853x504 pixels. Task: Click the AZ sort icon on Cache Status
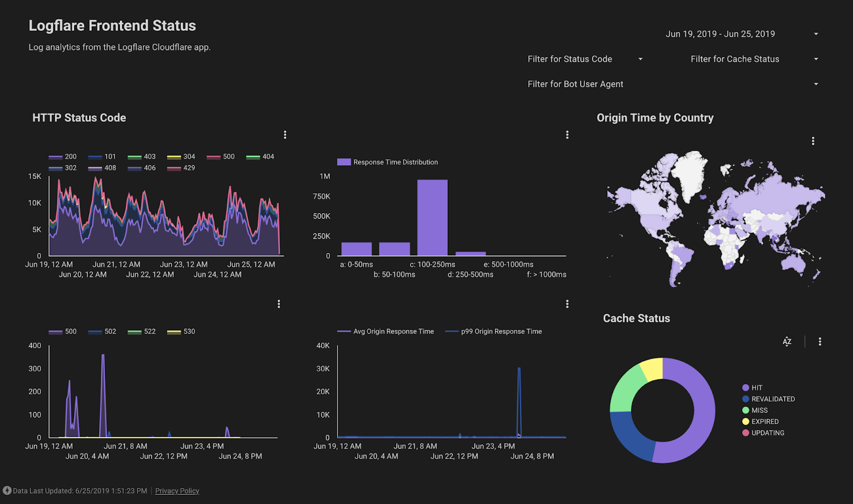(787, 342)
